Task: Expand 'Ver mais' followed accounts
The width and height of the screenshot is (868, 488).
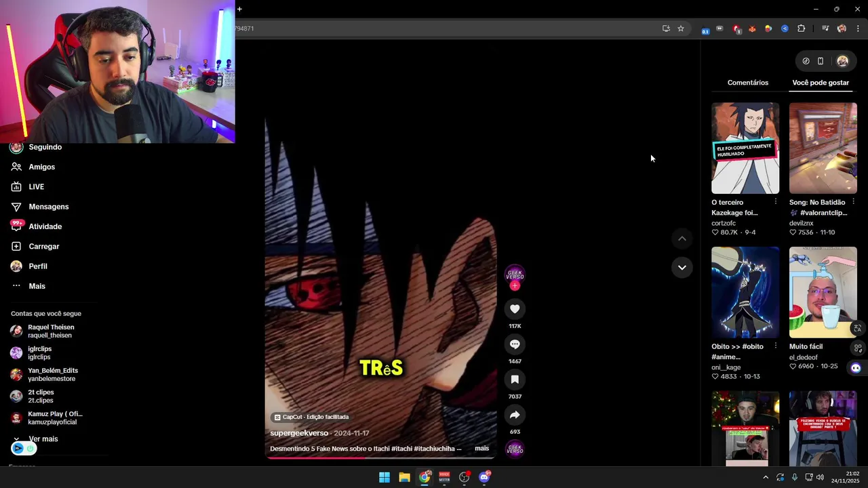Action: point(37,439)
